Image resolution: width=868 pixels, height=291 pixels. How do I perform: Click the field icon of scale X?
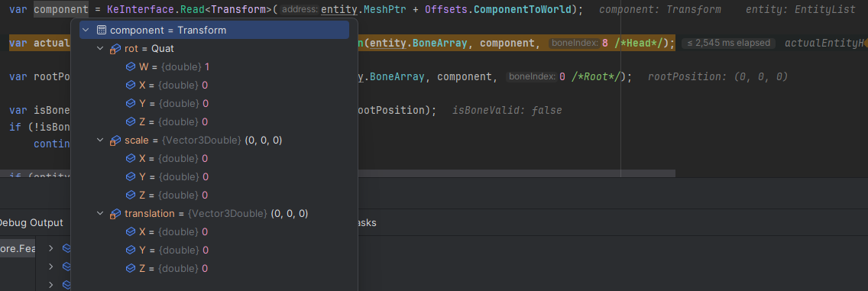point(131,159)
